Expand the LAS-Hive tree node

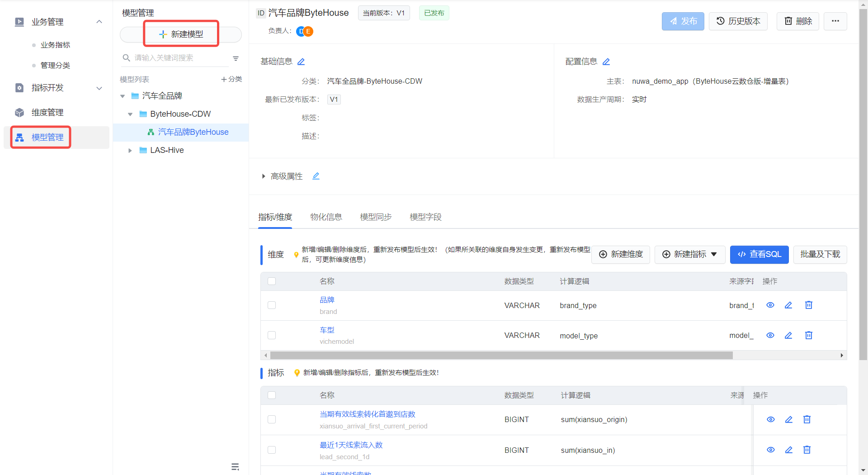tap(130, 151)
